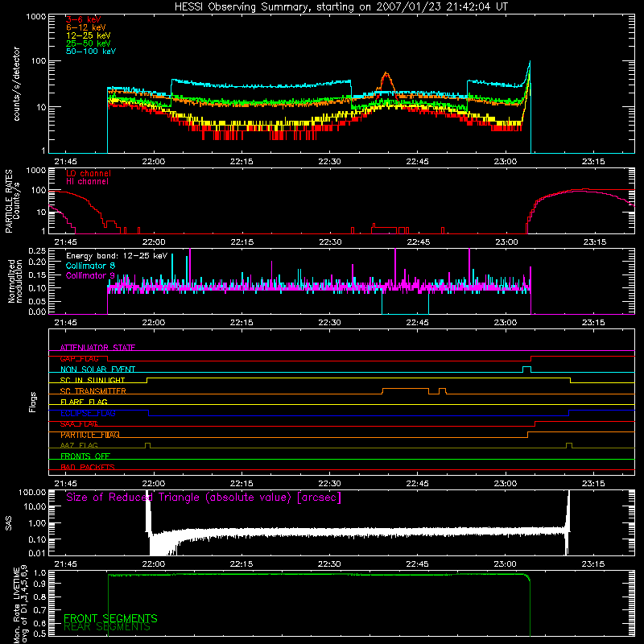Click the yellow 12-25 keV legend entry
644x644 pixels.
89,35
